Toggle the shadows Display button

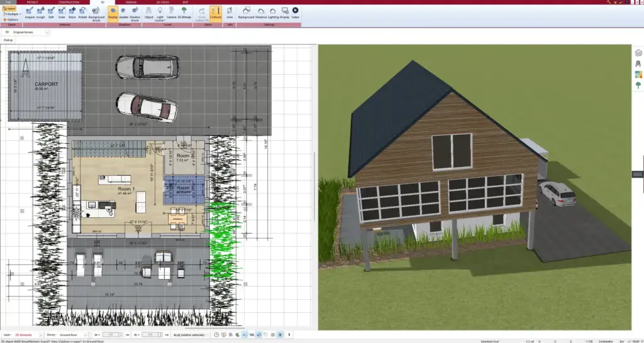coord(113,13)
